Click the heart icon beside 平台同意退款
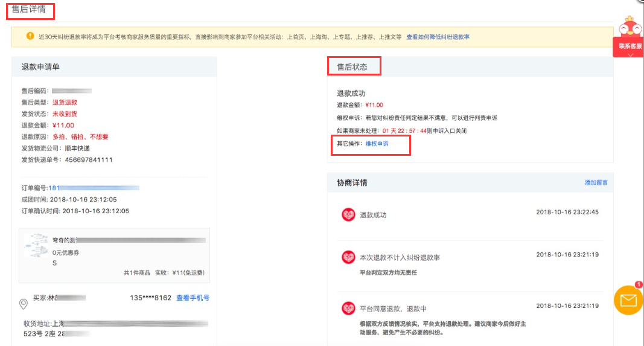 [x=348, y=308]
